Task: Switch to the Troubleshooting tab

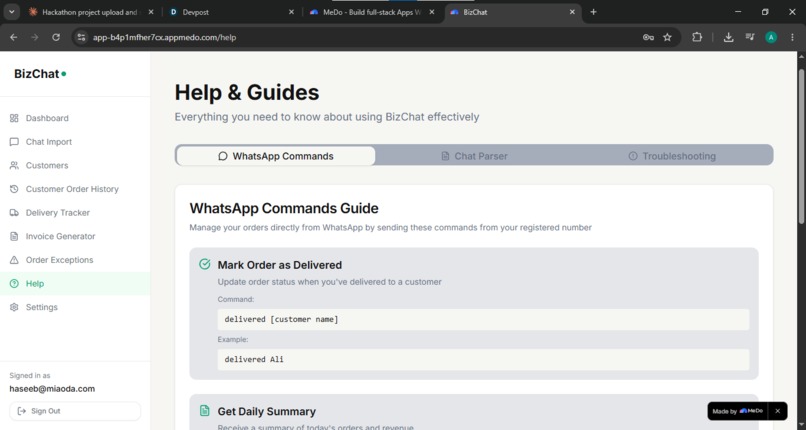Action: coord(672,156)
